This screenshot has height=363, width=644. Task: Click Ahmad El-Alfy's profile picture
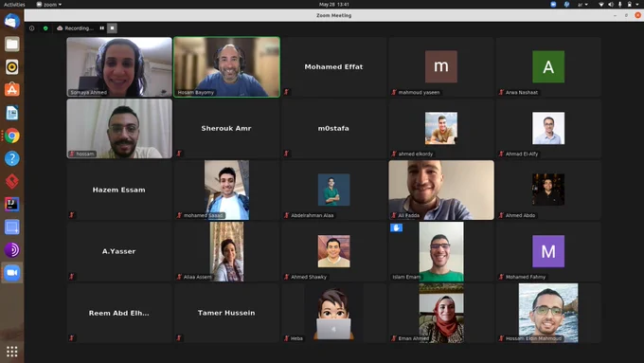point(548,128)
